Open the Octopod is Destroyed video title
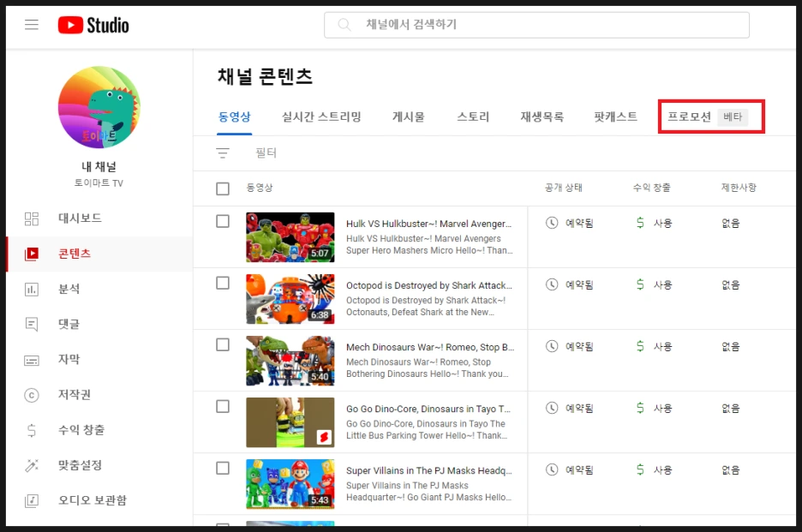This screenshot has width=802, height=532. 428,286
